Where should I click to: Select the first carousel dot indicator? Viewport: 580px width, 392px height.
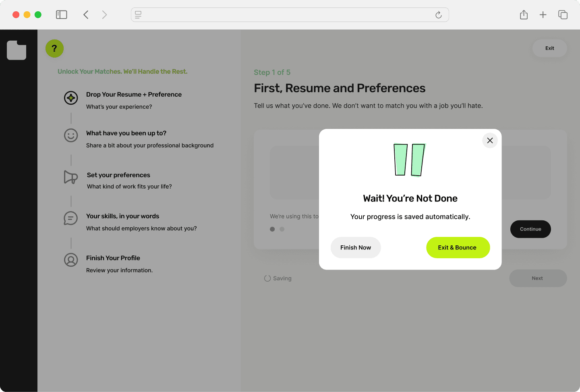coord(272,229)
